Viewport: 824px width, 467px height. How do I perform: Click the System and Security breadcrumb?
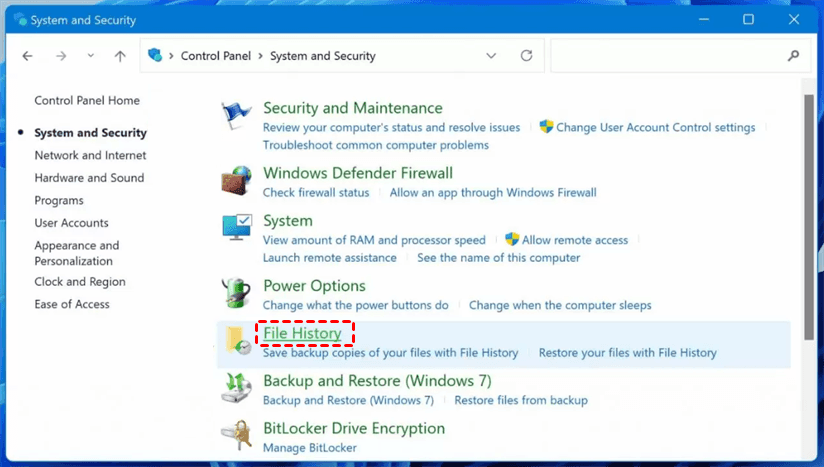[x=323, y=56]
